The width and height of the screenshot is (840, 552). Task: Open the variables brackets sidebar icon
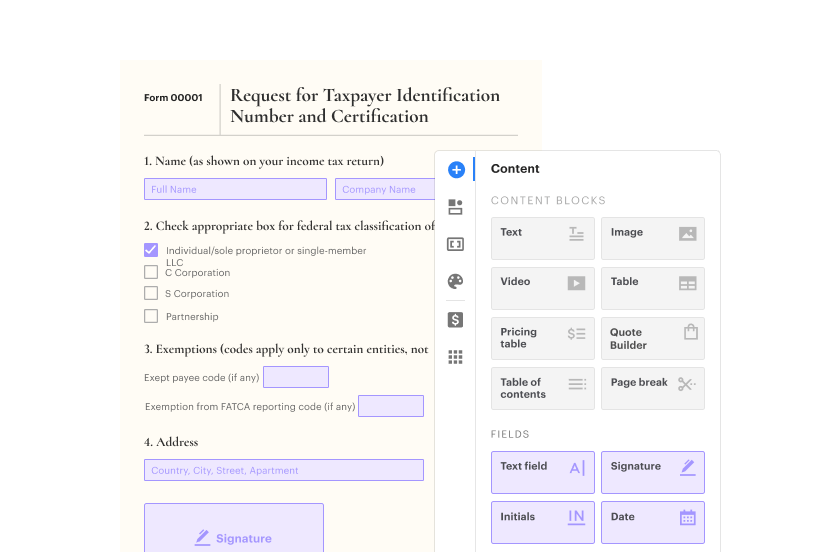point(455,244)
